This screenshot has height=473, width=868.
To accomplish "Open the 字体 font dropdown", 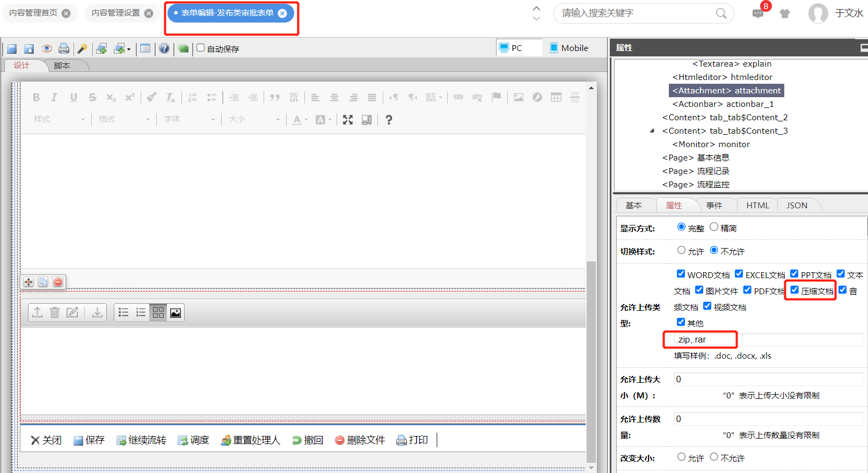I will (x=189, y=119).
